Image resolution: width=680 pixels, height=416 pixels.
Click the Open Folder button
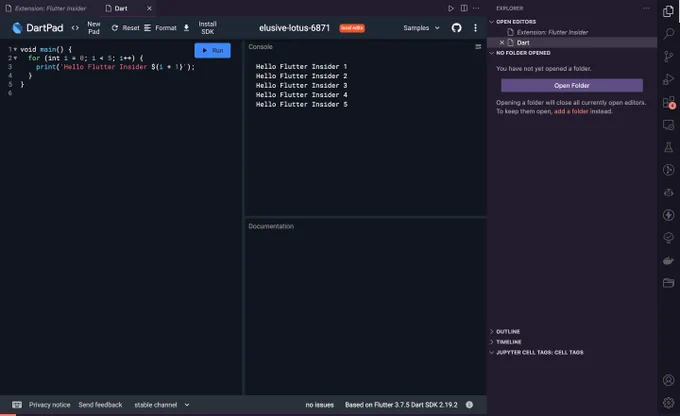[x=572, y=85]
